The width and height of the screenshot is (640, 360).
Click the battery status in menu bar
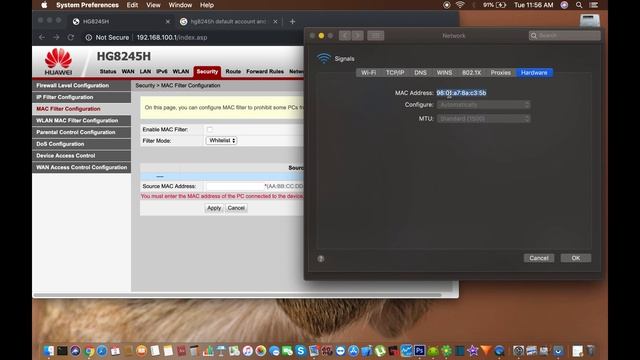[x=495, y=5]
